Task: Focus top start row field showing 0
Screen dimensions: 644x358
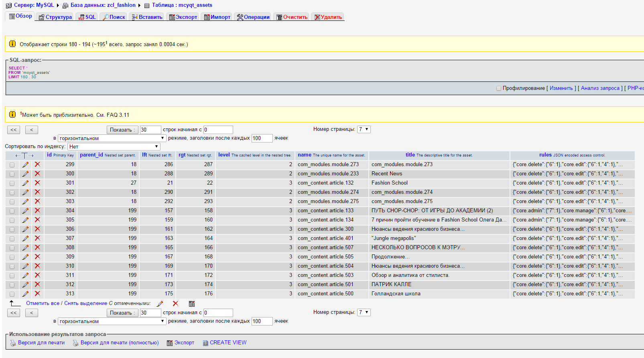Action: pyautogui.click(x=218, y=130)
